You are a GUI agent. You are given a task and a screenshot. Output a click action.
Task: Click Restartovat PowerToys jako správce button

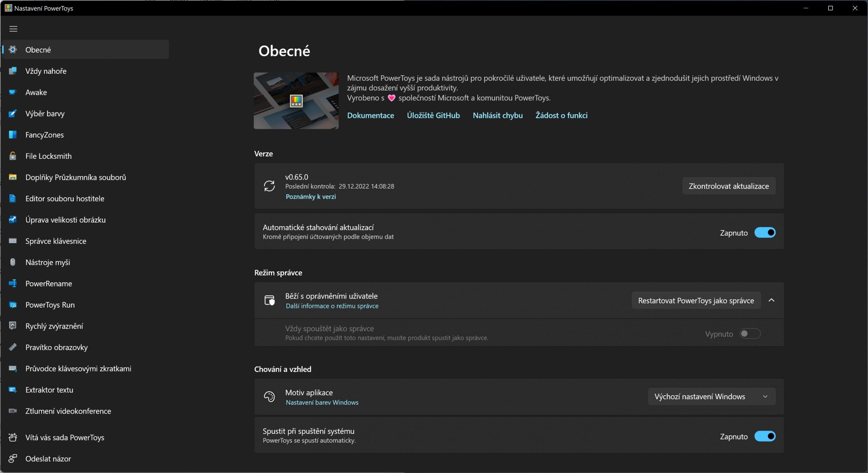(x=696, y=300)
